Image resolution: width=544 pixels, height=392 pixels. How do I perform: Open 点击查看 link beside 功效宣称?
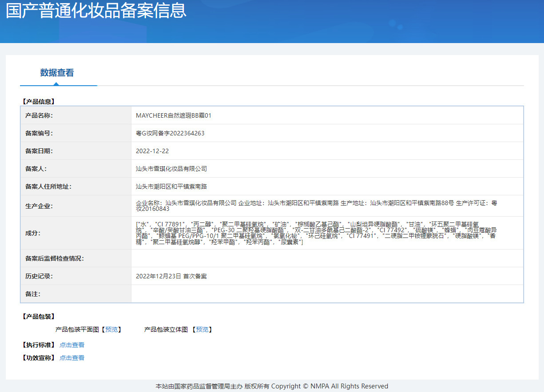click(x=72, y=358)
